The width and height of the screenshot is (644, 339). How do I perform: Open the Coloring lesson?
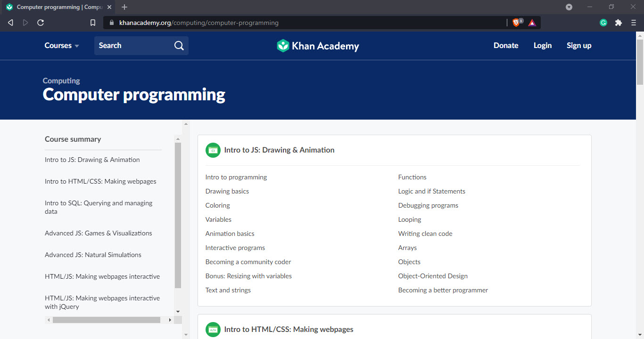218,206
